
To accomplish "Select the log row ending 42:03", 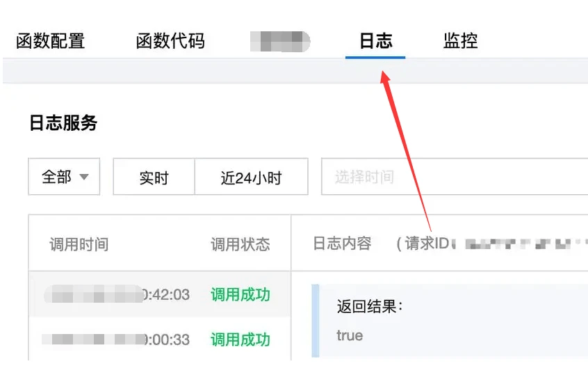I will tap(160, 294).
